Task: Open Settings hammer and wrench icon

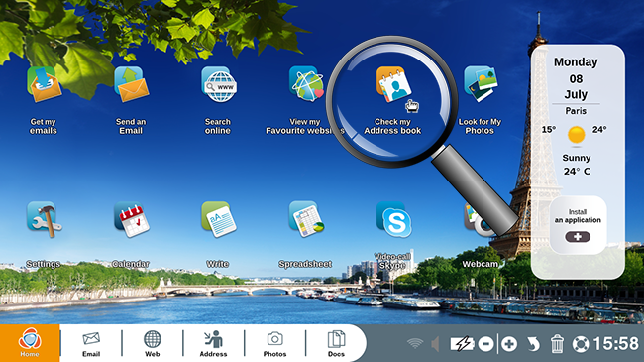Action: [45, 219]
